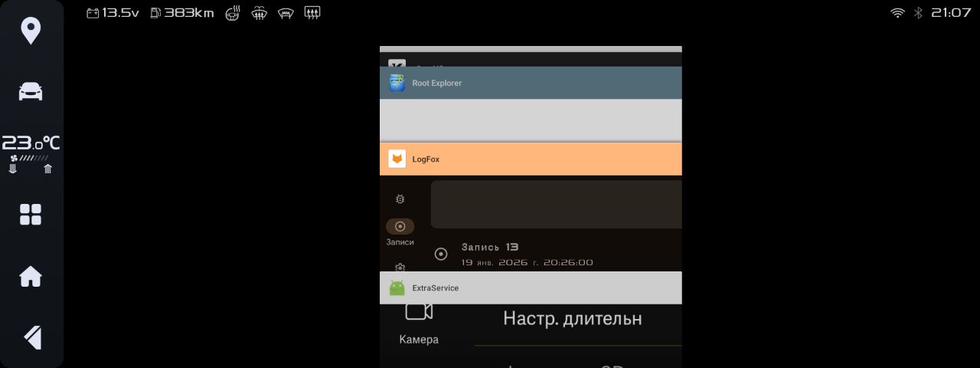Toggle the mirror heating icon
980x368 pixels.
(260, 13)
